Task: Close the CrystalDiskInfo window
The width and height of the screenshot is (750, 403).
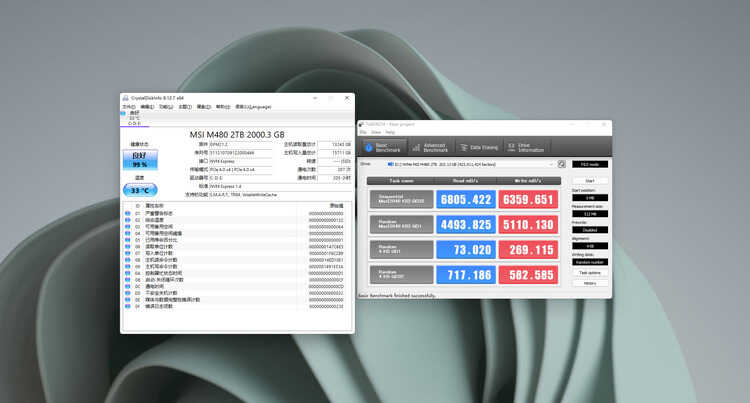Action: [x=347, y=98]
